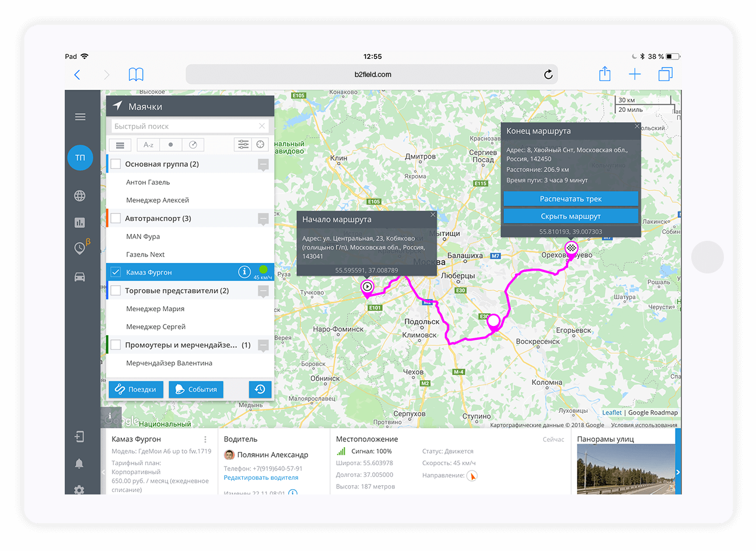Tick the Автотранспорт group checkbox
This screenshot has height=551, width=756.
[116, 218]
